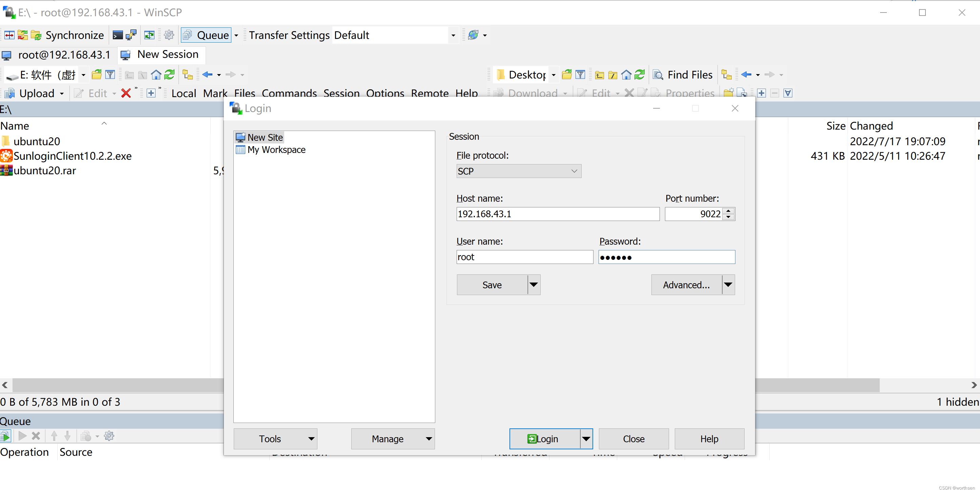Click local panel filter icon
The width and height of the screenshot is (980, 493).
tap(110, 74)
